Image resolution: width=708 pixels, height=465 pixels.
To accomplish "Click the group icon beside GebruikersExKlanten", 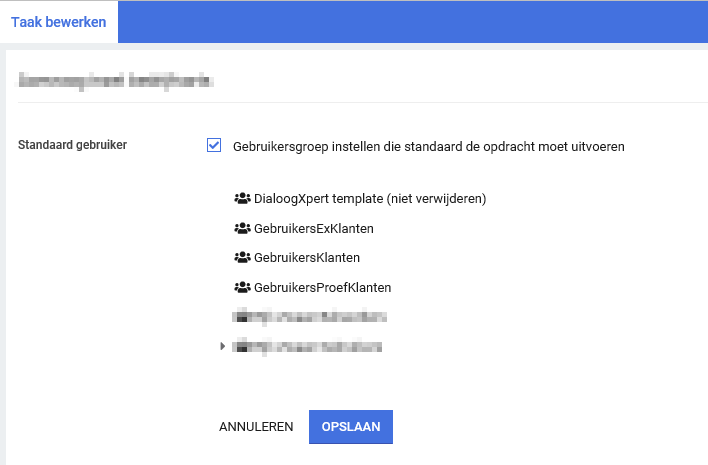I will pyautogui.click(x=241, y=229).
